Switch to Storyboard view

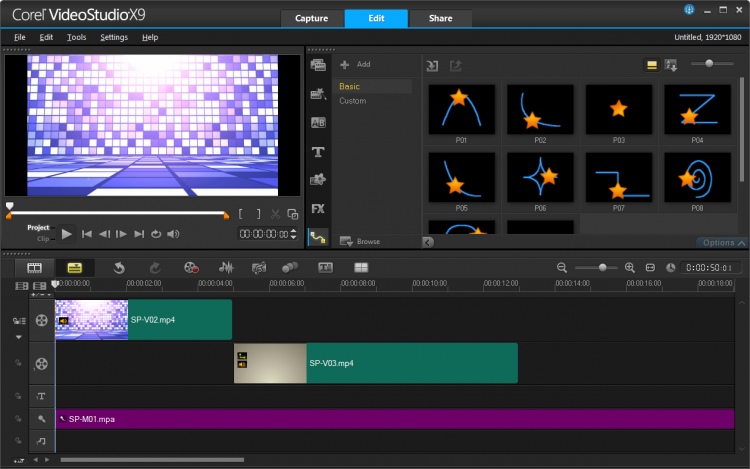(35, 268)
